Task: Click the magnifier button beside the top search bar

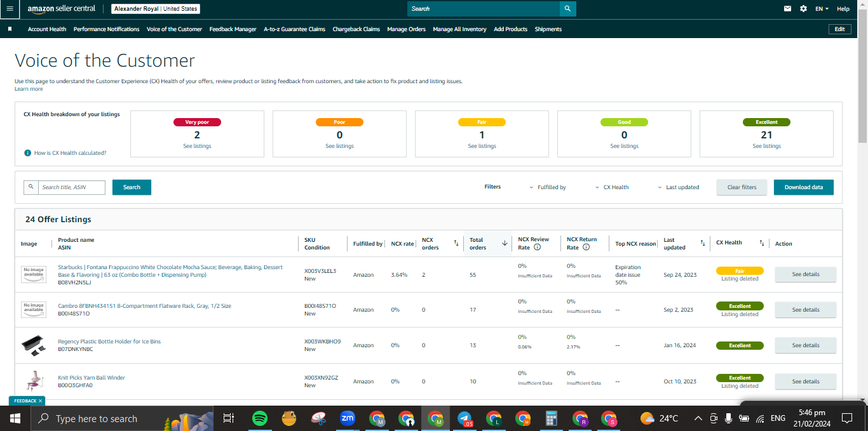Action: (x=568, y=9)
